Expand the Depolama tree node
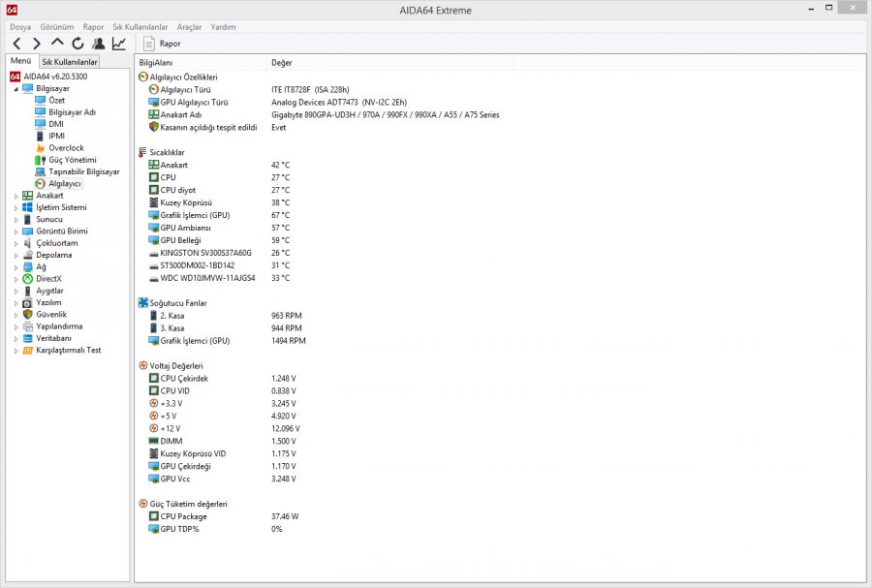 coord(16,256)
